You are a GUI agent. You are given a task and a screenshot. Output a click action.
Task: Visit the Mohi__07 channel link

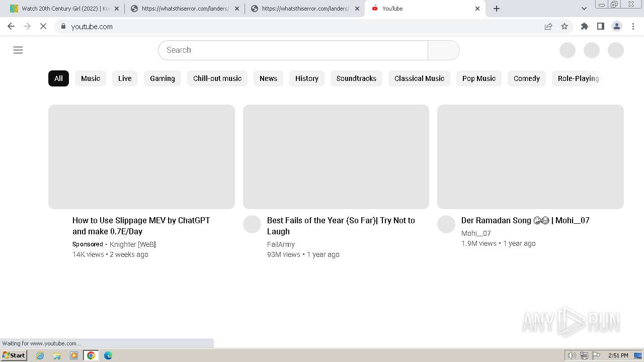click(476, 233)
